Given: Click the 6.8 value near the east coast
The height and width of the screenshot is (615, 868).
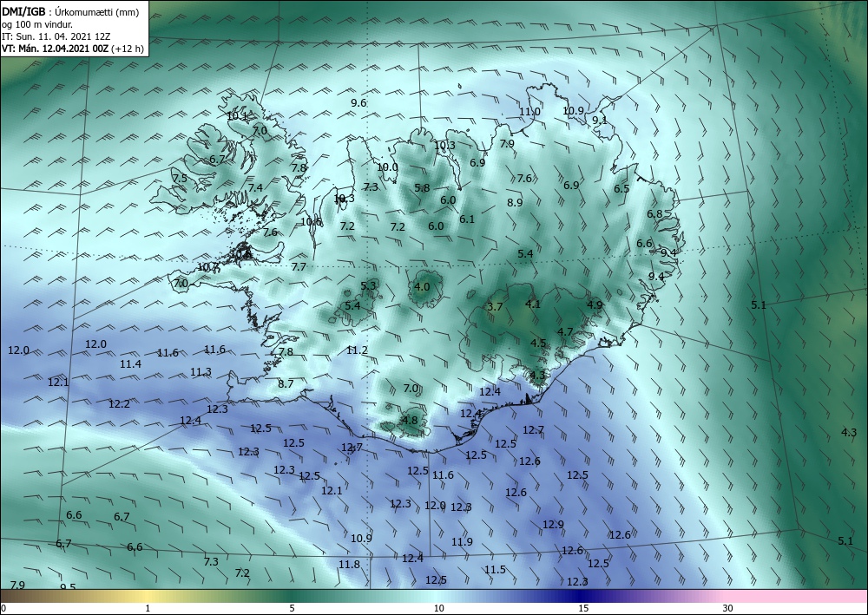Looking at the screenshot, I should pos(654,214).
